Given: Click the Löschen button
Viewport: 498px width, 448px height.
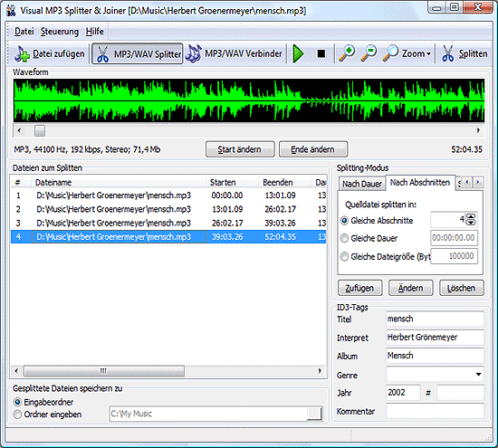Looking at the screenshot, I should coord(462,288).
